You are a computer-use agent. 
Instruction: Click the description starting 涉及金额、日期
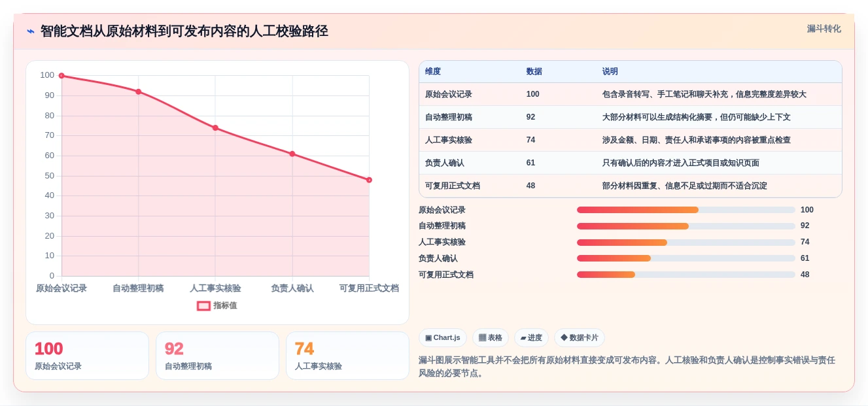pos(696,140)
